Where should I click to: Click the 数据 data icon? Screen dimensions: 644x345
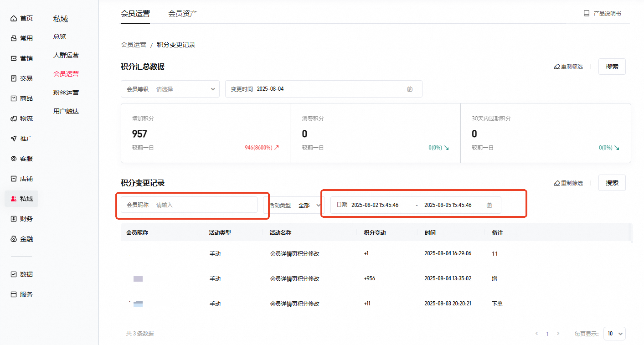tap(14, 274)
